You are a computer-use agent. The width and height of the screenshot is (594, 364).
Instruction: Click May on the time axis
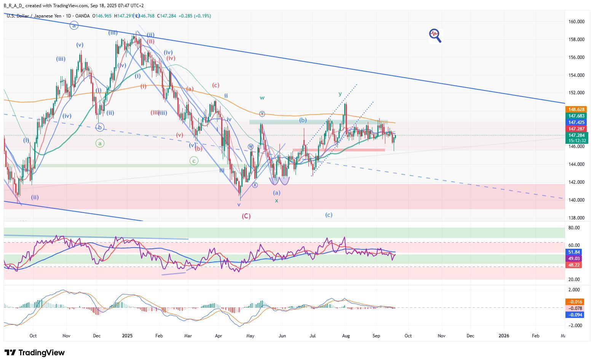[x=250, y=336]
